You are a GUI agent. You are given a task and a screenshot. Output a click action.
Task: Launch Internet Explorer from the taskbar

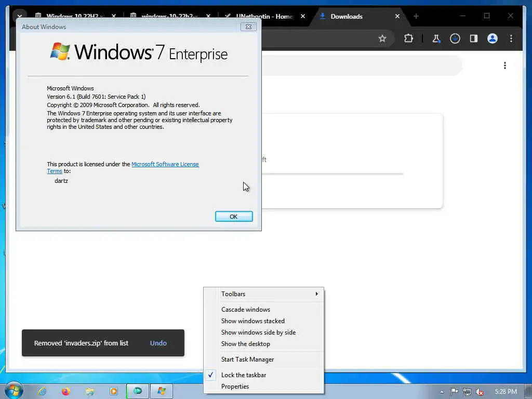click(42, 391)
